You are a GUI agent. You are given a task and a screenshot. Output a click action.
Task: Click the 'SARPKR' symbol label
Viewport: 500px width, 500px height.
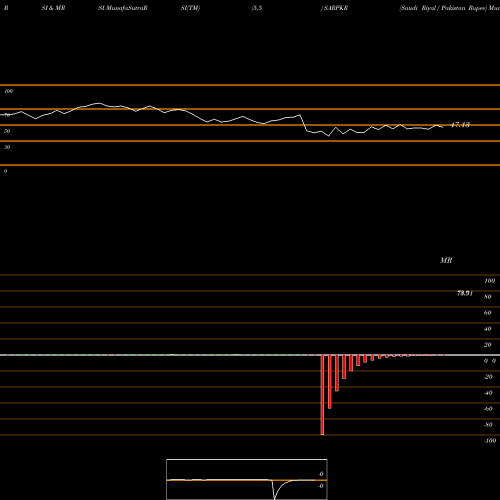point(336,8)
